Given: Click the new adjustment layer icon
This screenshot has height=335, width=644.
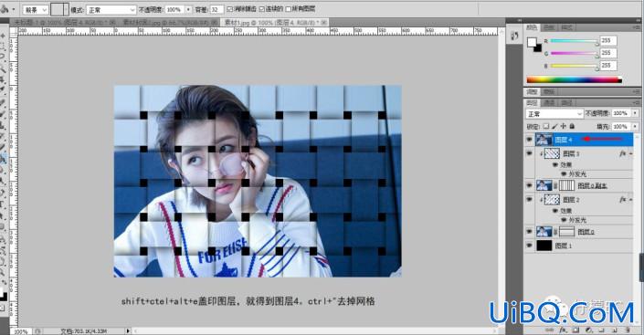Looking at the screenshot, I should [x=588, y=330].
